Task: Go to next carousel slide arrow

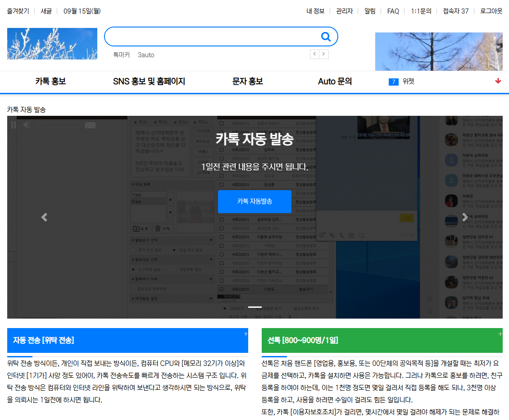Action: tap(465, 217)
